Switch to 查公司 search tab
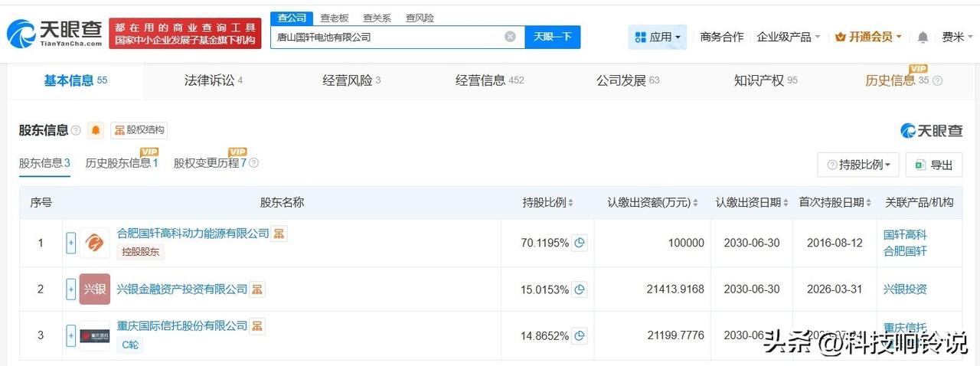 point(292,18)
